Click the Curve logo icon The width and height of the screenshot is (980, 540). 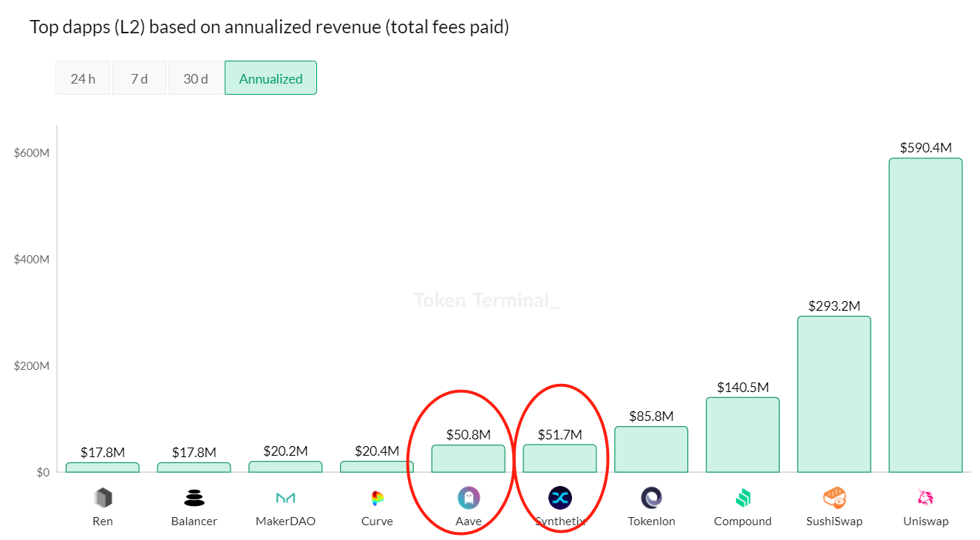(x=377, y=498)
